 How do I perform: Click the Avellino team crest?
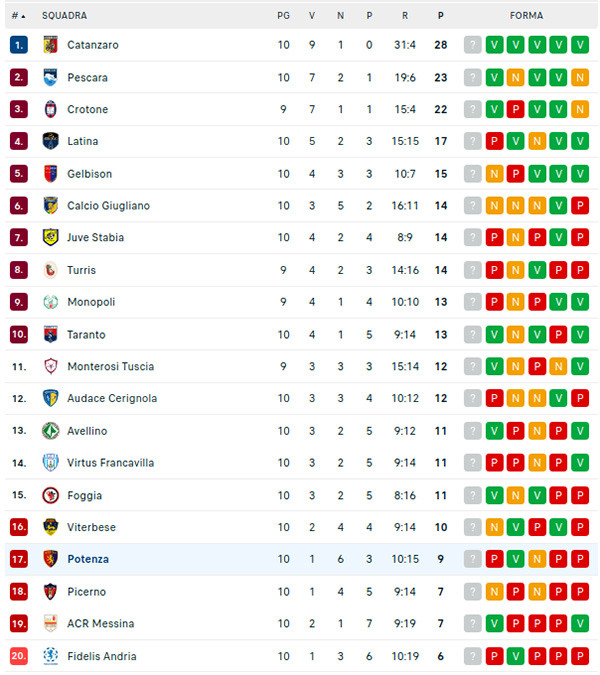(50, 431)
